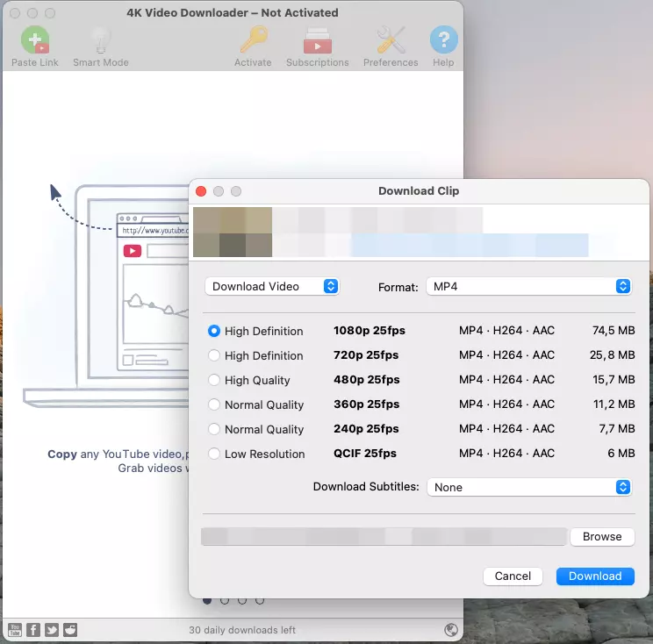The image size is (653, 644).
Task: Open Preferences tools icon
Action: click(x=391, y=41)
